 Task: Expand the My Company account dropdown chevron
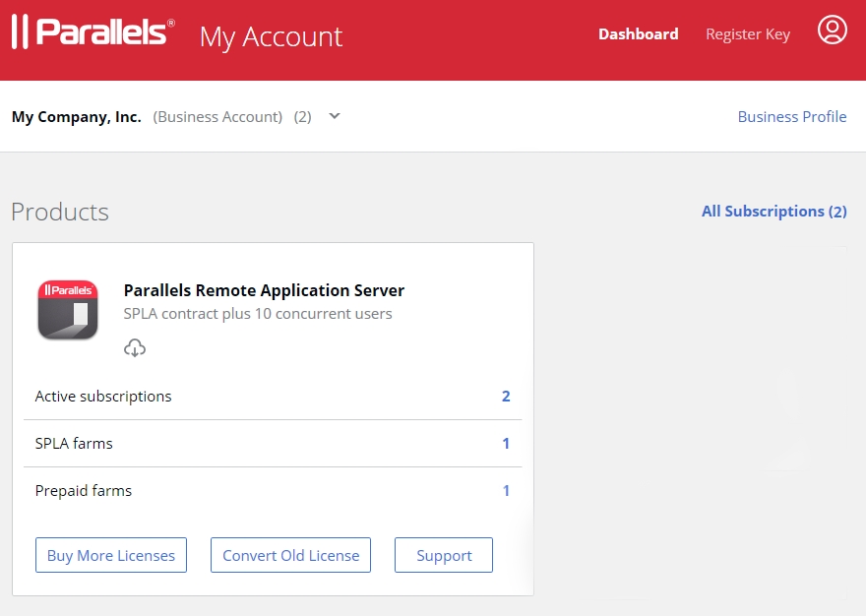335,116
